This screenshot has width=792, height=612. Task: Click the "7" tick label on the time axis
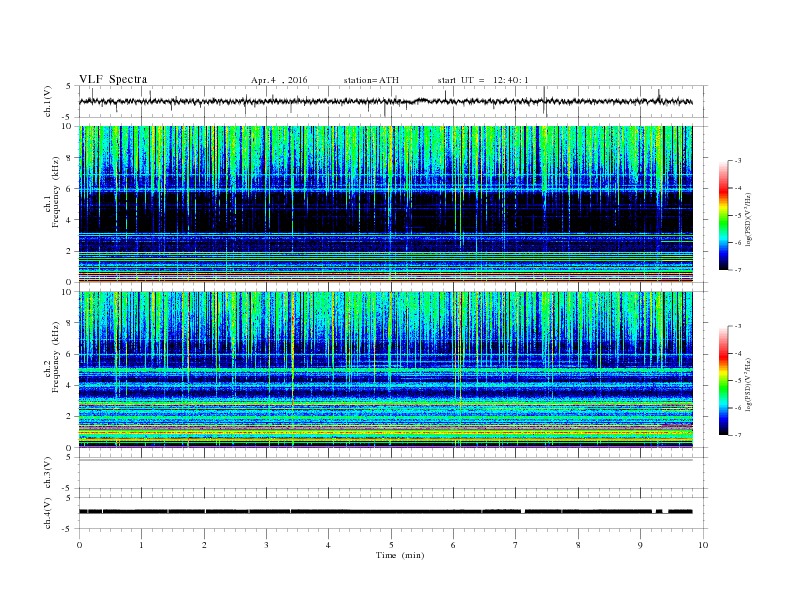point(516,545)
